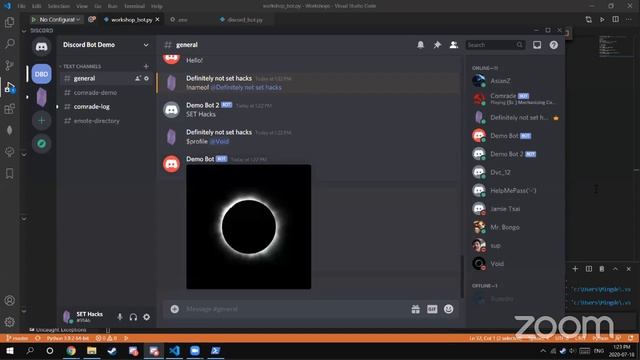The height and width of the screenshot is (360, 640).
Task: Click member Mr. Boogo in list
Action: tap(514, 227)
